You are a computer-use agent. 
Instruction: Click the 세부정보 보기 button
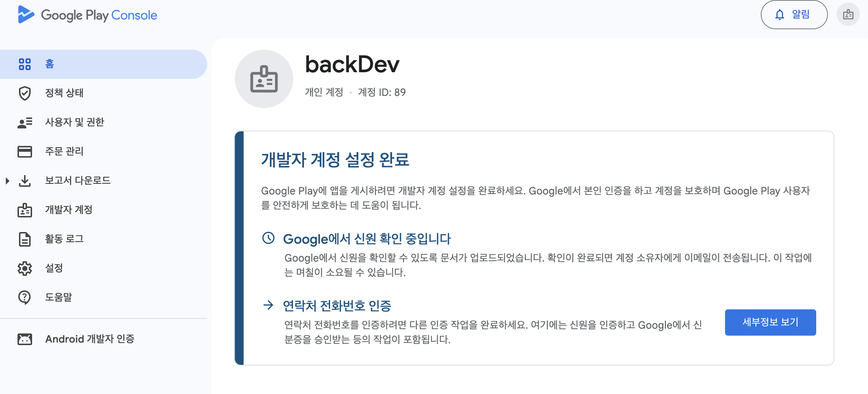(770, 322)
